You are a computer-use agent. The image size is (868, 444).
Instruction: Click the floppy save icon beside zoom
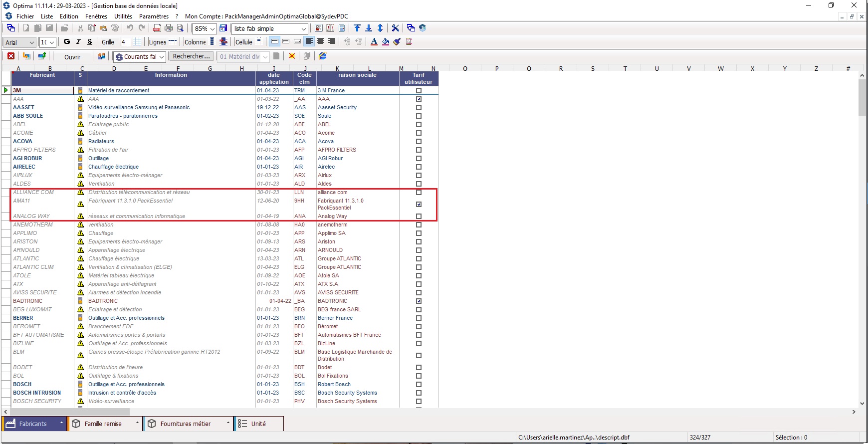pos(223,28)
